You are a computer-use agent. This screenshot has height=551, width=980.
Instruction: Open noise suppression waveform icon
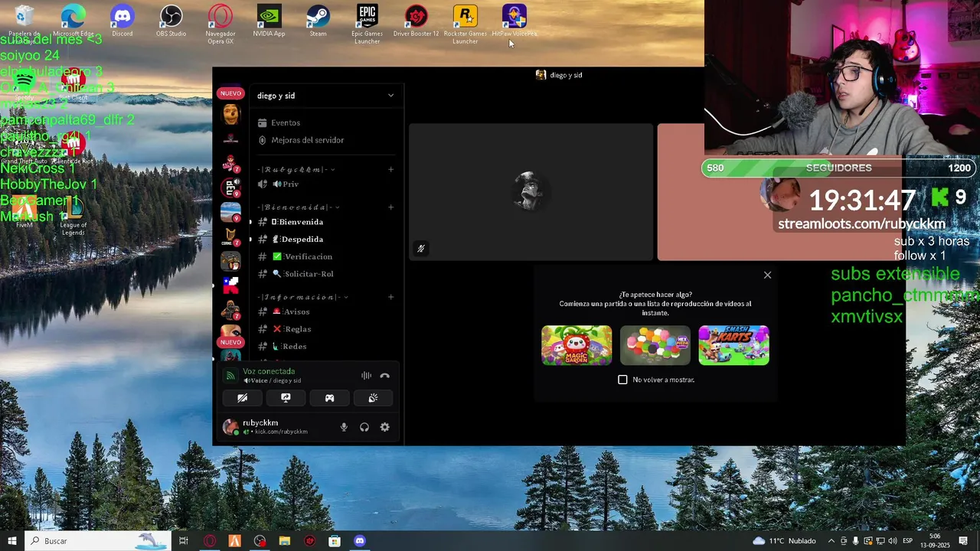coord(366,376)
